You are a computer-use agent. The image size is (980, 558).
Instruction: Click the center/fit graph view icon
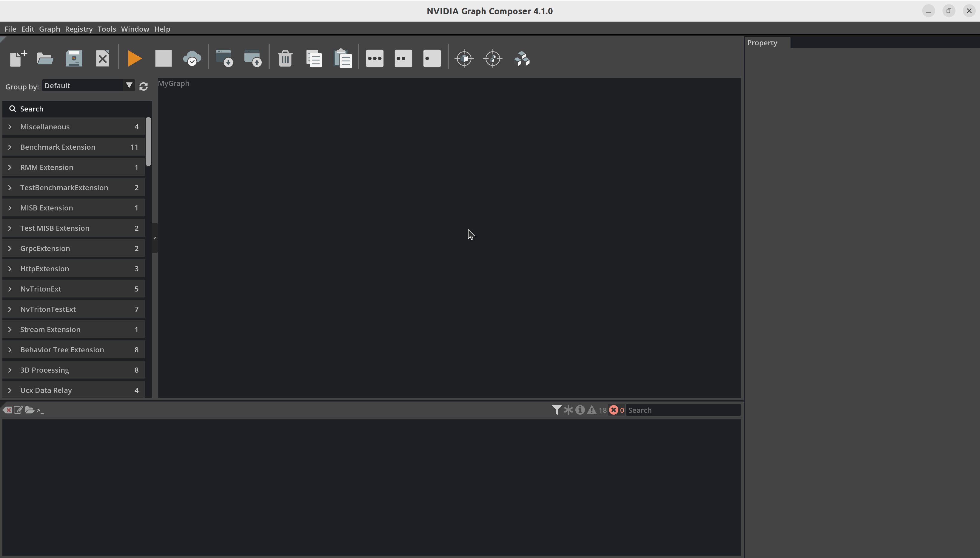point(493,58)
